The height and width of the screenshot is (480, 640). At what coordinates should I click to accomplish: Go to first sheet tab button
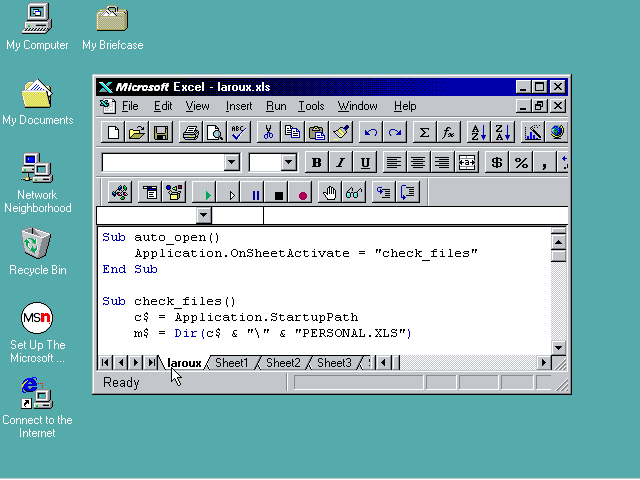(105, 362)
